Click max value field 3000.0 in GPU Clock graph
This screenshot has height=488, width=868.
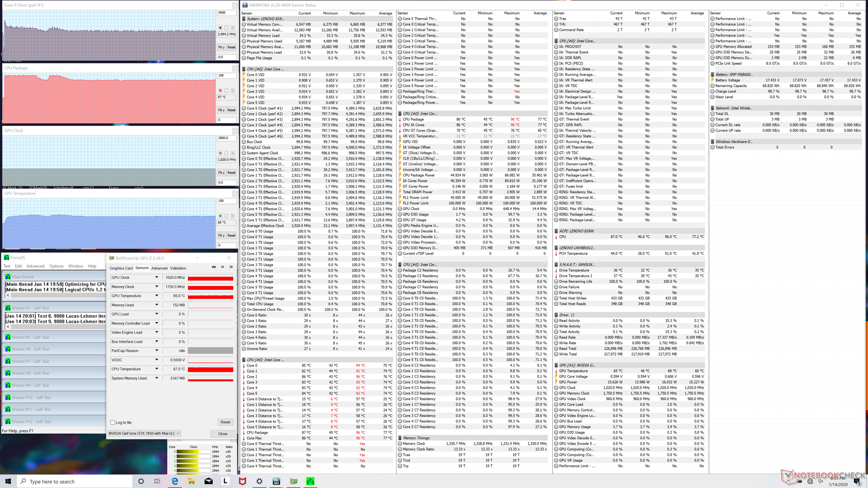(226, 138)
